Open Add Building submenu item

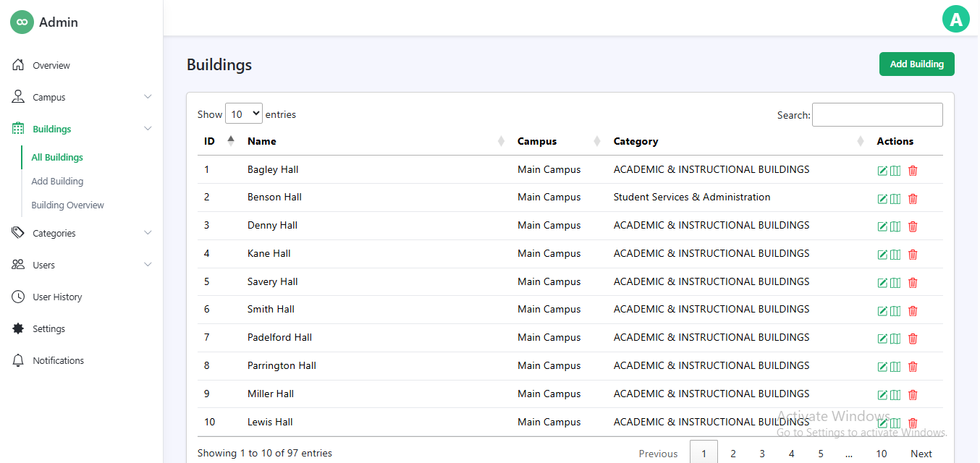57,181
